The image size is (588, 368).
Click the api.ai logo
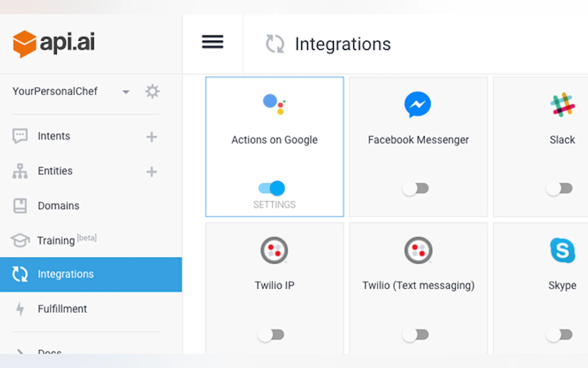click(x=54, y=44)
